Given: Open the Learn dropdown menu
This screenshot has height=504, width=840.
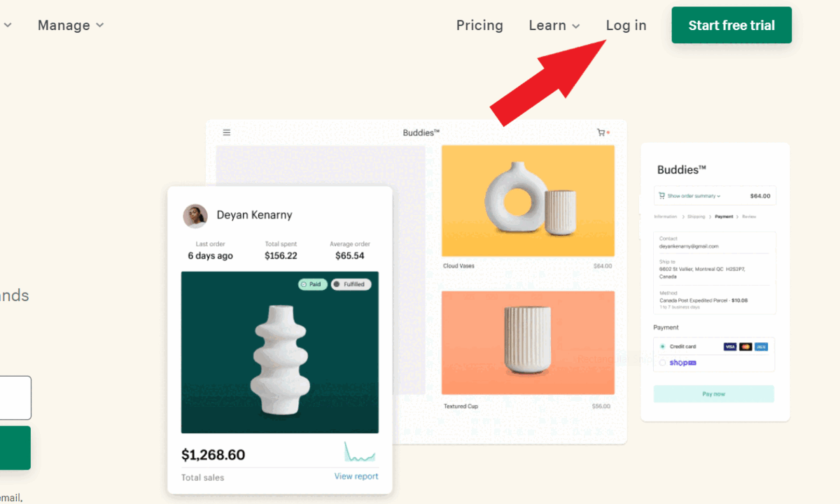Looking at the screenshot, I should pos(554,25).
